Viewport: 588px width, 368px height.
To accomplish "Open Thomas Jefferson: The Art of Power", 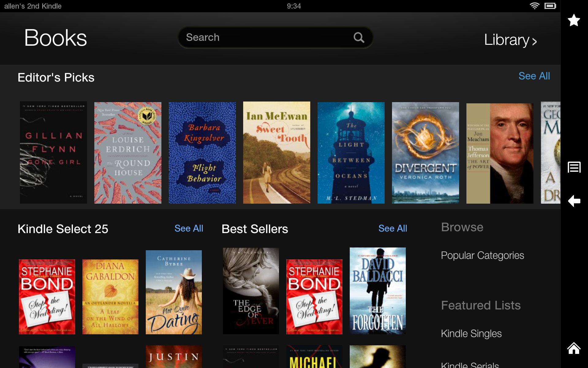I will pos(500,153).
